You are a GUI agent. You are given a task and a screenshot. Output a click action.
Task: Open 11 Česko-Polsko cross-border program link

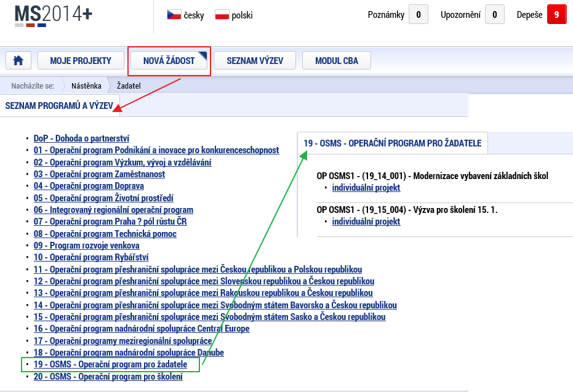click(x=198, y=270)
